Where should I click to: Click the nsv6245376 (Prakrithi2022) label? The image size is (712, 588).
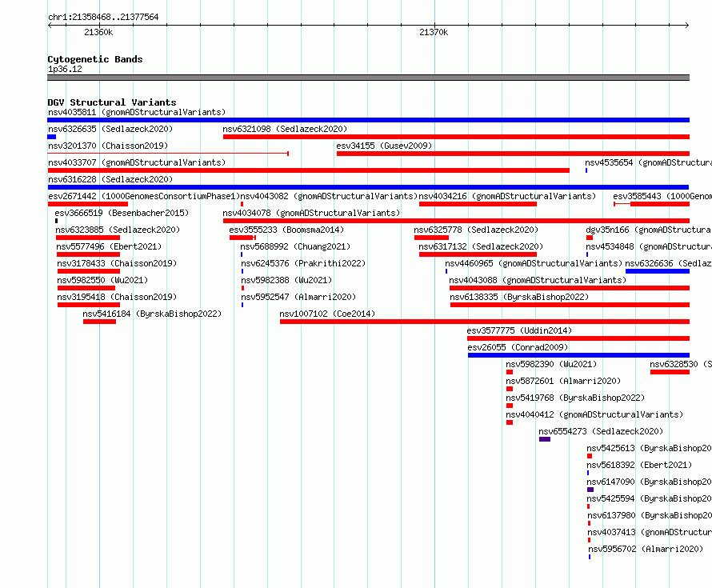click(x=303, y=263)
